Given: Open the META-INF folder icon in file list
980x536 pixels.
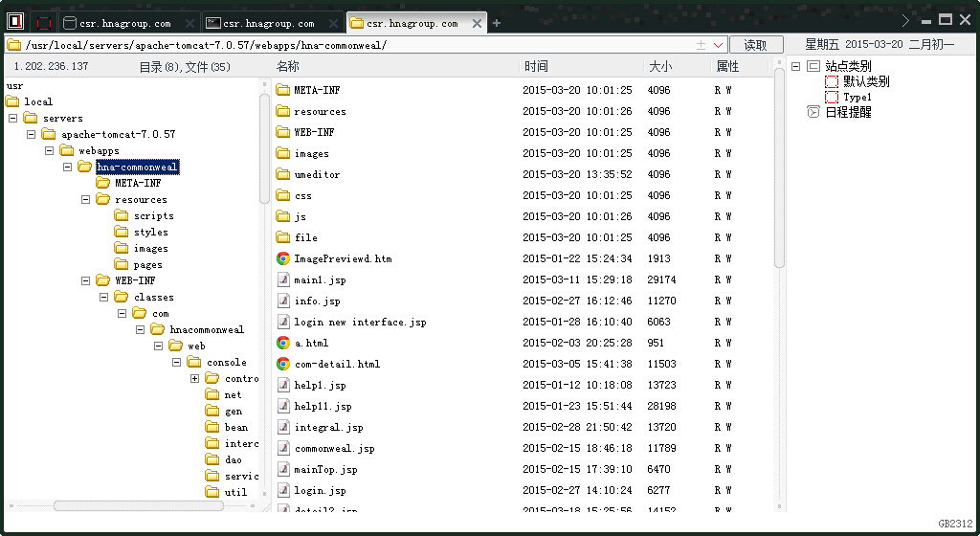Looking at the screenshot, I should (x=283, y=90).
